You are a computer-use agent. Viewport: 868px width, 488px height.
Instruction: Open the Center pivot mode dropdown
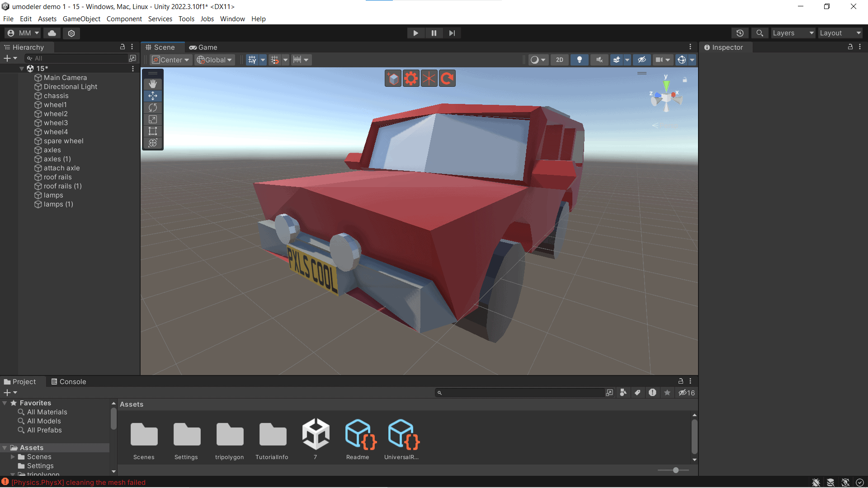(170, 60)
